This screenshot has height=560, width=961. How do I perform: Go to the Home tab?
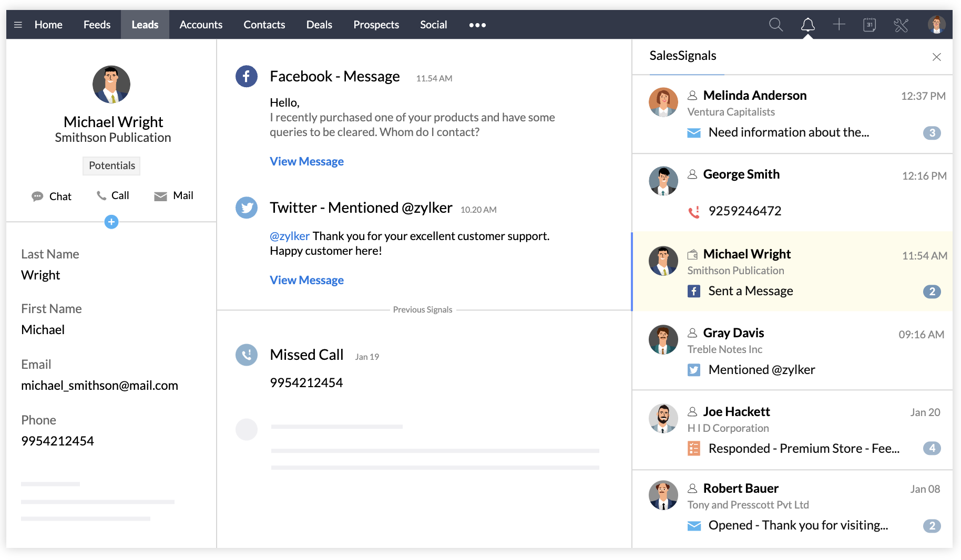48,25
